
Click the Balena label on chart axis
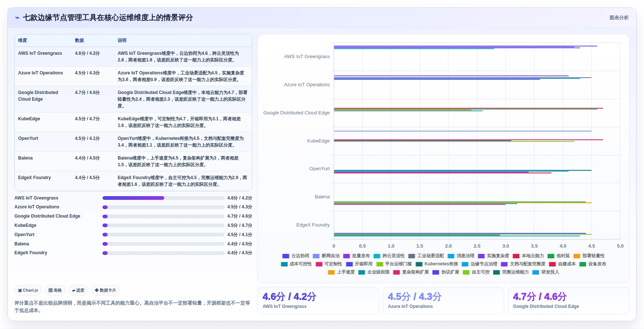[x=322, y=197]
